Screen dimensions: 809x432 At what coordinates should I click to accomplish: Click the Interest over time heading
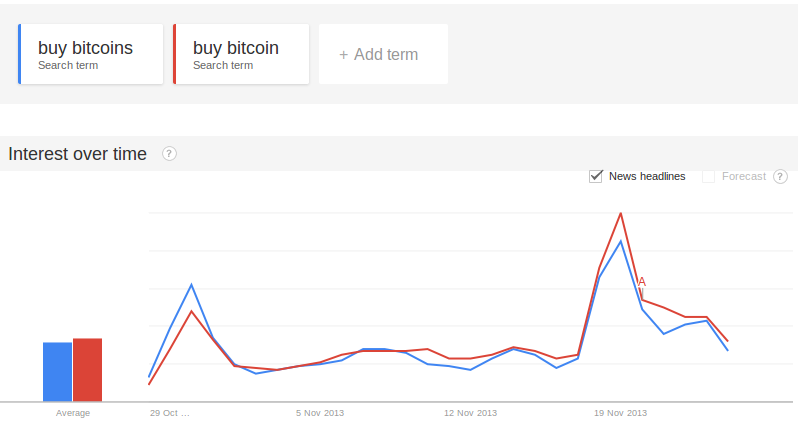tap(77, 154)
